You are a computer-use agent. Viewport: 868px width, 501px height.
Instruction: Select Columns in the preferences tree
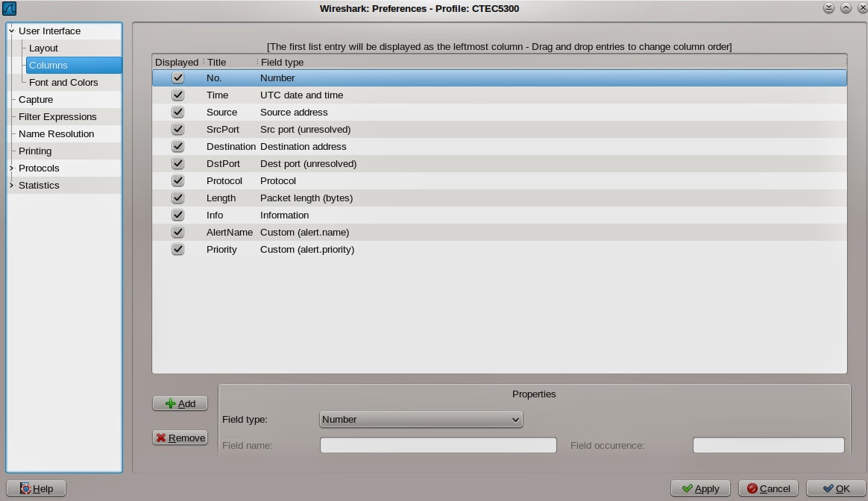click(74, 66)
